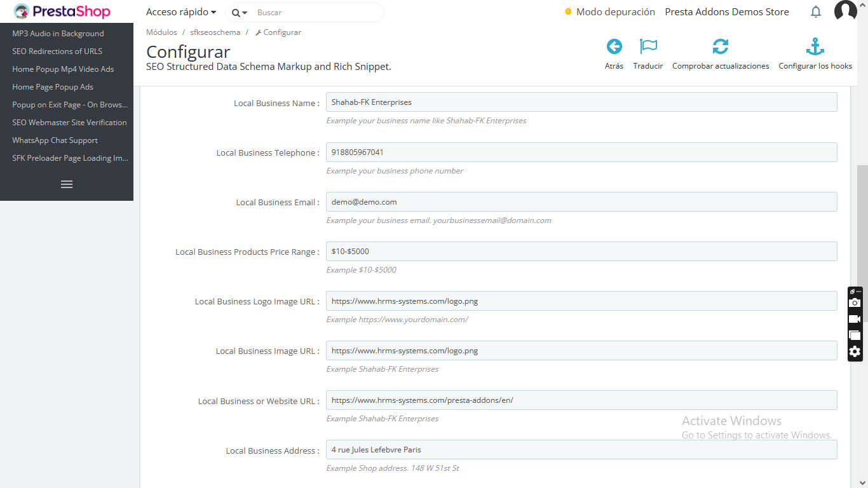Screen dimensions: 868x488
Task: Click the camera icon in the floating widget
Action: (855, 303)
